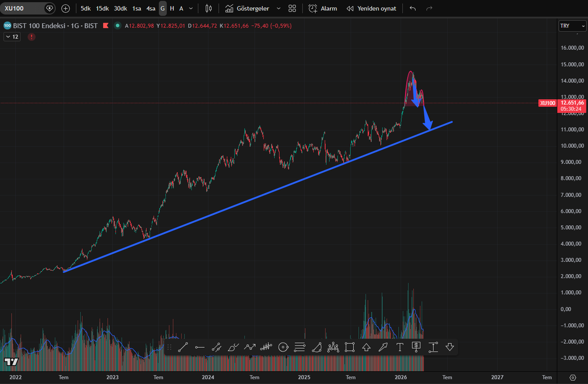This screenshot has width=588, height=384.
Task: Select the Parallel Channel drawing tool
Action: [216, 348]
